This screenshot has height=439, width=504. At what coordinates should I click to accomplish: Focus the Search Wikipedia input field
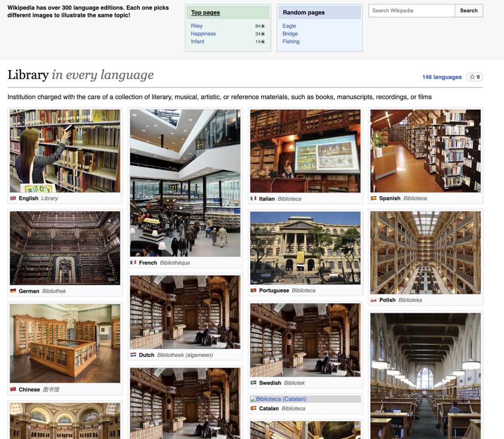pos(411,11)
